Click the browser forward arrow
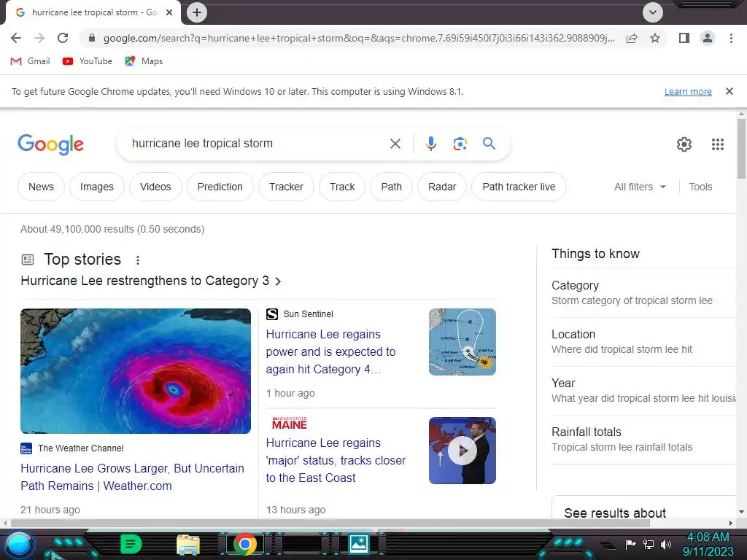 pyautogui.click(x=39, y=38)
